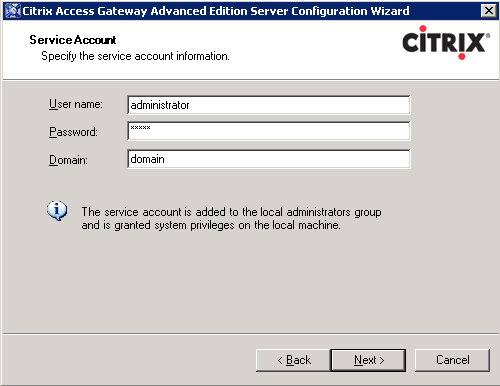Go back with the Back button

pos(293,360)
